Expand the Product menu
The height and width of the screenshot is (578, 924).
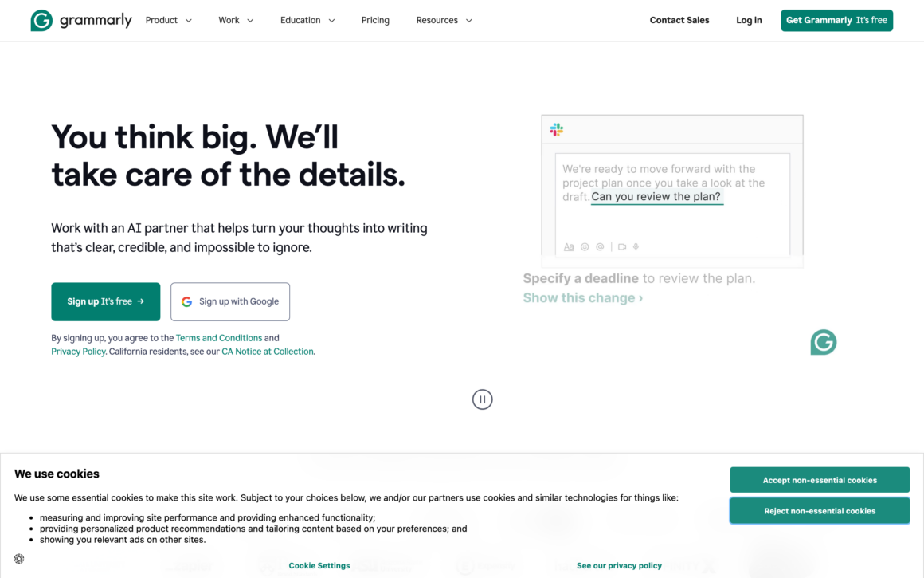pyautogui.click(x=169, y=20)
